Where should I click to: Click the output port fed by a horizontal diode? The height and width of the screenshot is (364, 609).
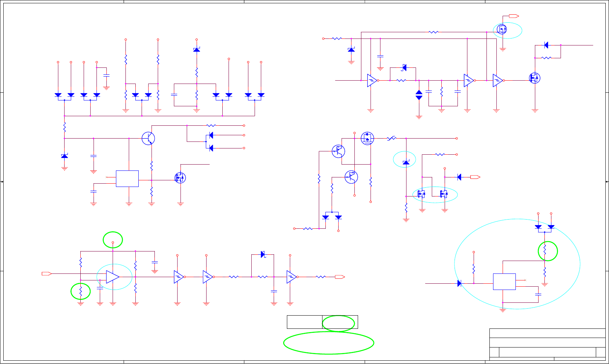(475, 177)
